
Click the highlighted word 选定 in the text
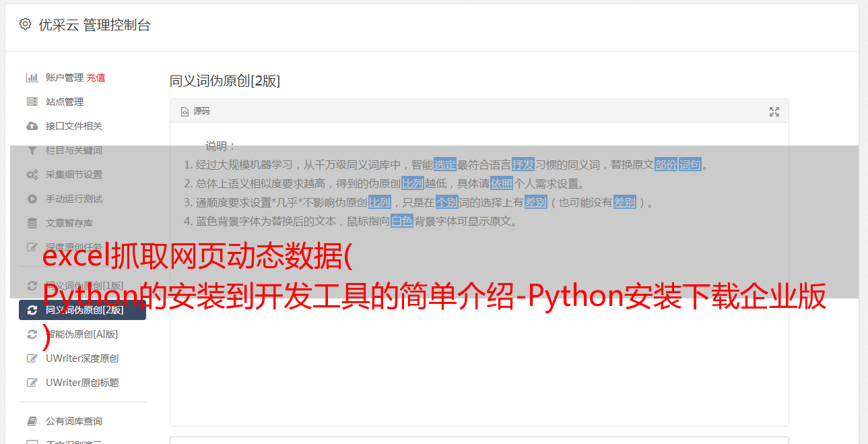click(445, 164)
